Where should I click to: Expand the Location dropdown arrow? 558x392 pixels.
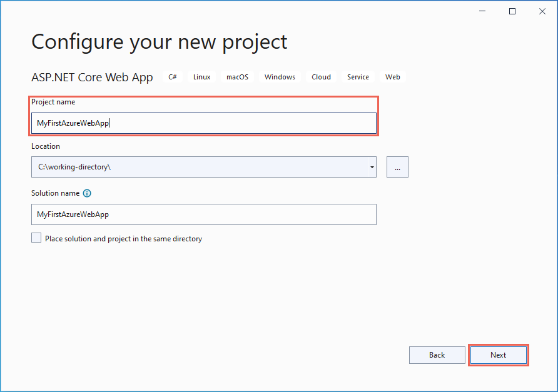pyautogui.click(x=372, y=167)
